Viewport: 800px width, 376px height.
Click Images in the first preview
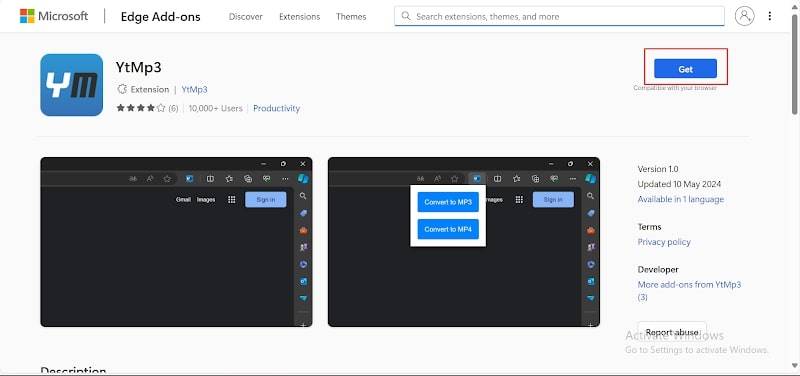(x=206, y=199)
